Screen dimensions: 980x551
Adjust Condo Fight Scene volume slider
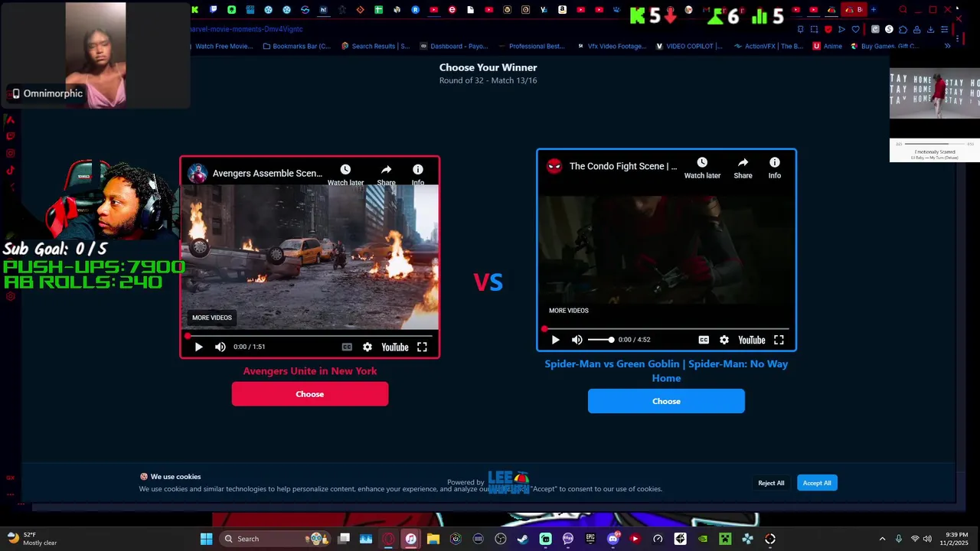[601, 340]
